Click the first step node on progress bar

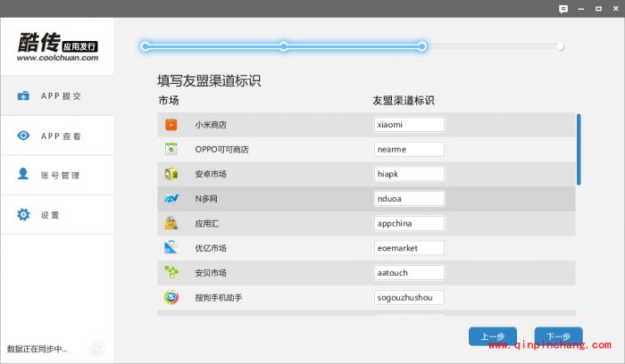tap(146, 46)
